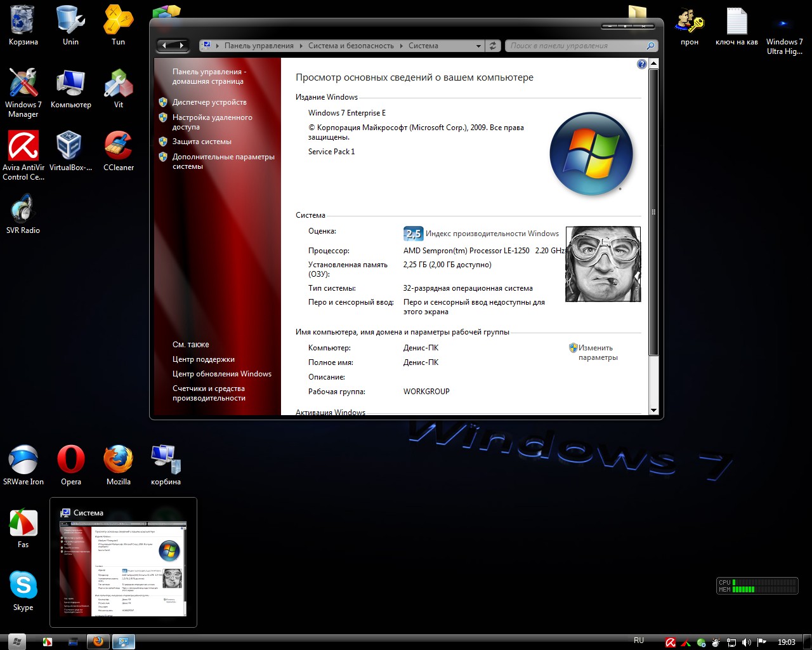Expand the arrow after Панель управления breadcrumb
Viewport: 812px width, 650px height.
click(x=301, y=46)
